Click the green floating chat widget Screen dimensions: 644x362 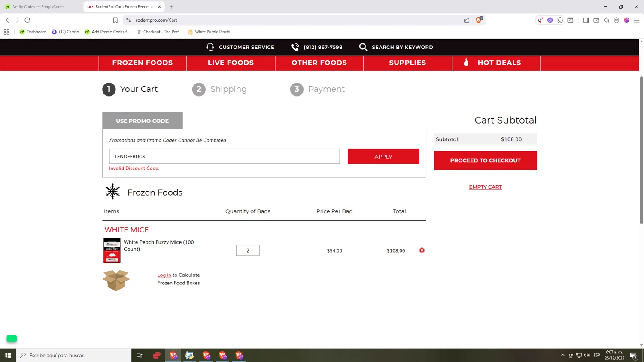12,339
